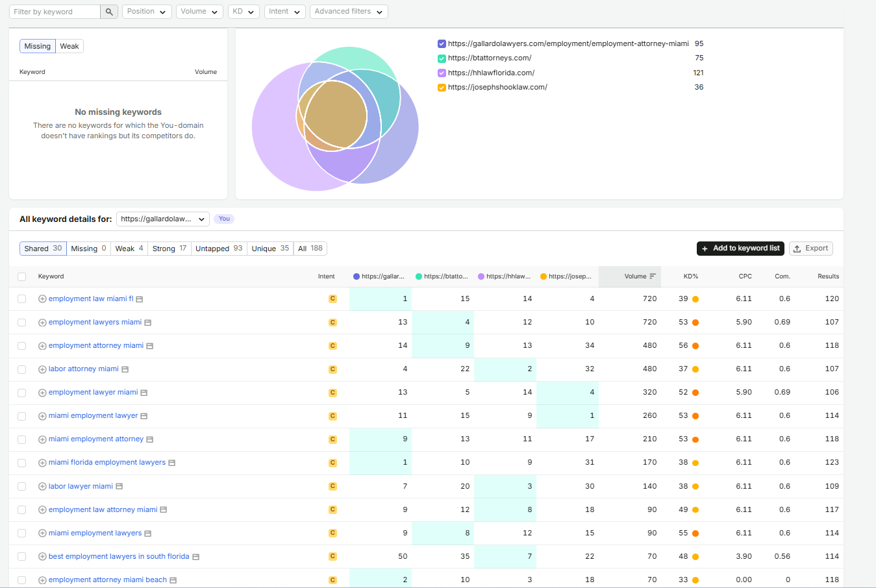Open the gallardolaw domain selector dropdown

pyautogui.click(x=163, y=219)
